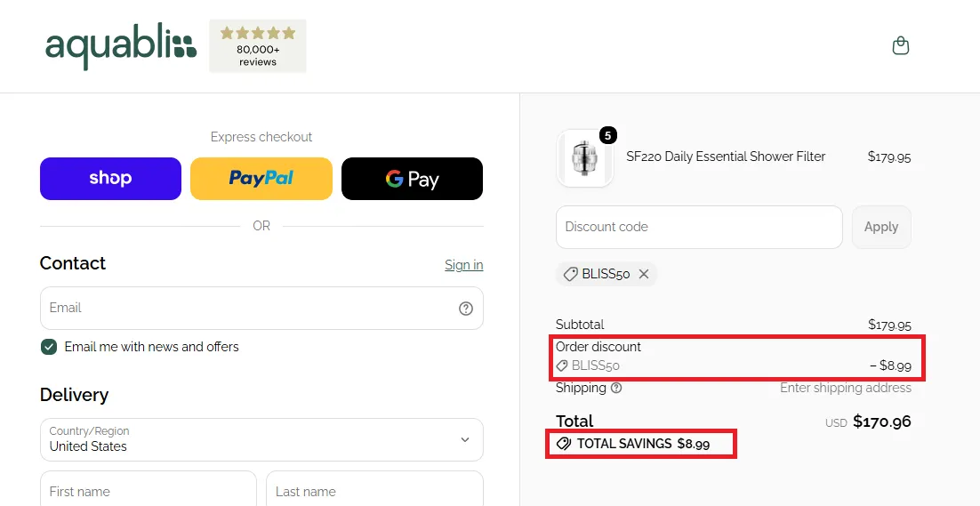Click the SF220 shower filter product thumbnail
The height and width of the screenshot is (506, 980).
point(584,158)
